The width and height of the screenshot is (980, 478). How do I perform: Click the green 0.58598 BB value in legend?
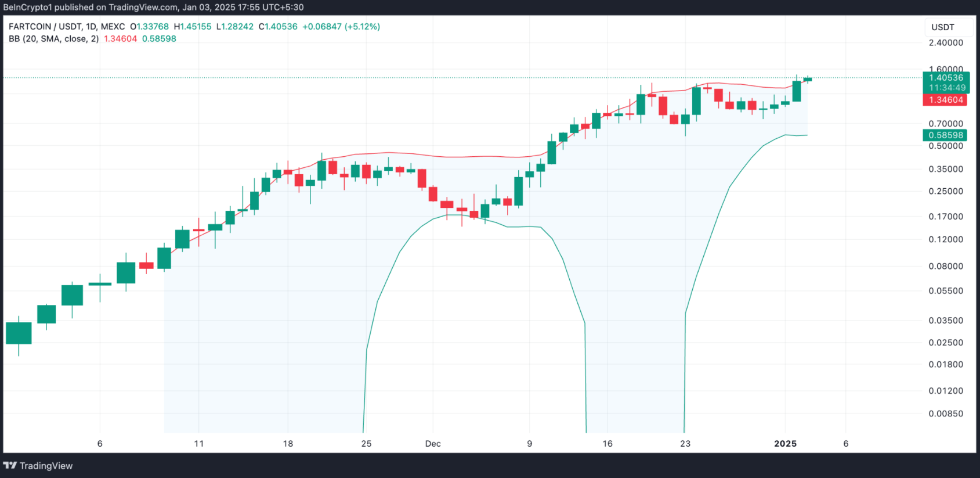(x=159, y=39)
